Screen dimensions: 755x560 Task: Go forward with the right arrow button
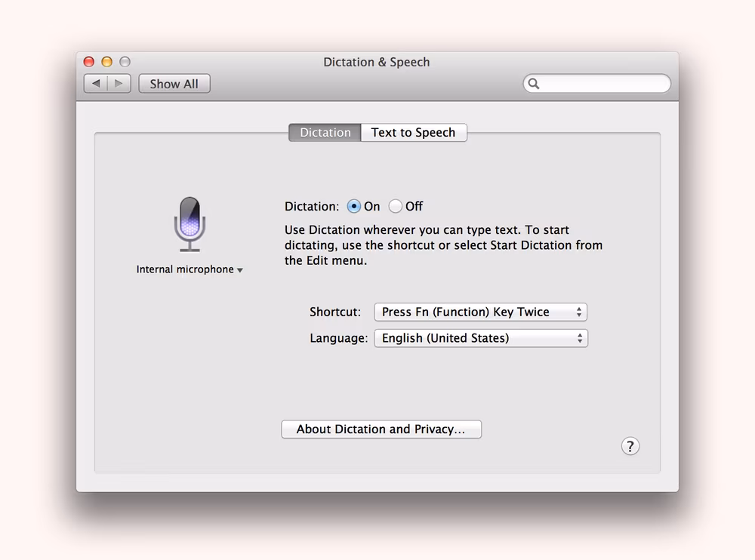pyautogui.click(x=119, y=84)
